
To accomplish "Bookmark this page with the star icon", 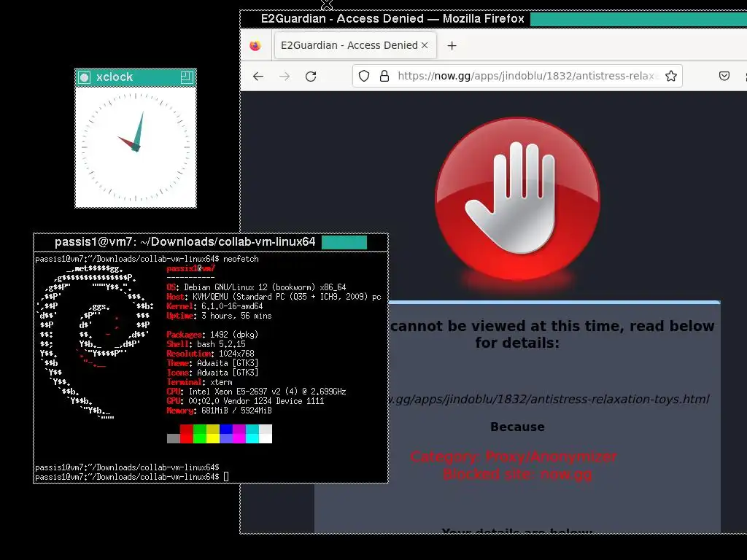I will click(x=671, y=76).
